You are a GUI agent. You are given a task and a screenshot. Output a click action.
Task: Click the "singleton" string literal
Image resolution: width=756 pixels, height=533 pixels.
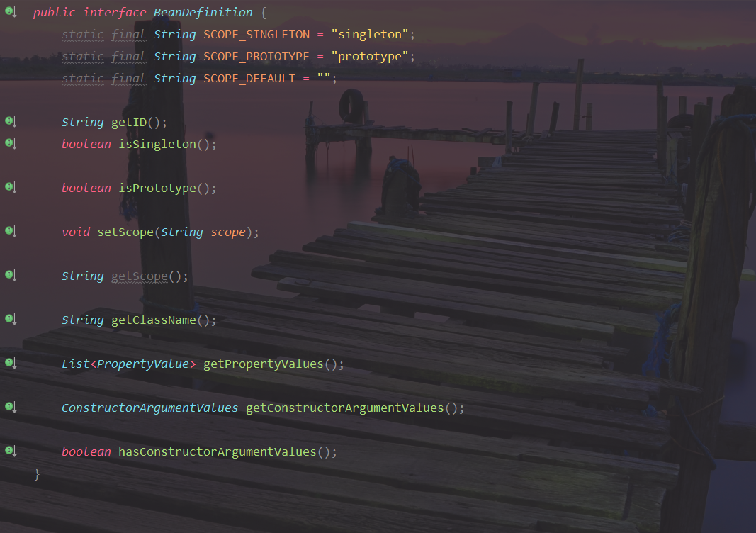coord(370,34)
